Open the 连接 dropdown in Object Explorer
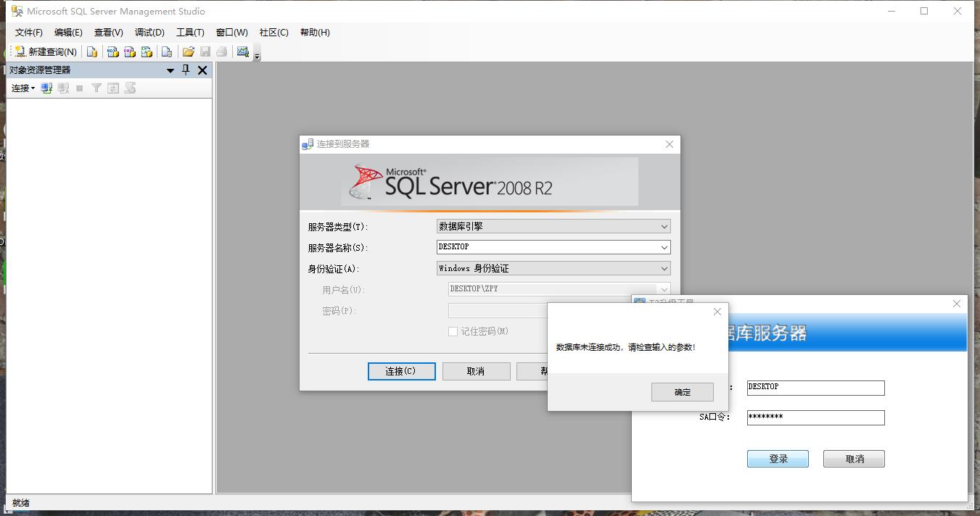The image size is (980, 516). [x=22, y=88]
